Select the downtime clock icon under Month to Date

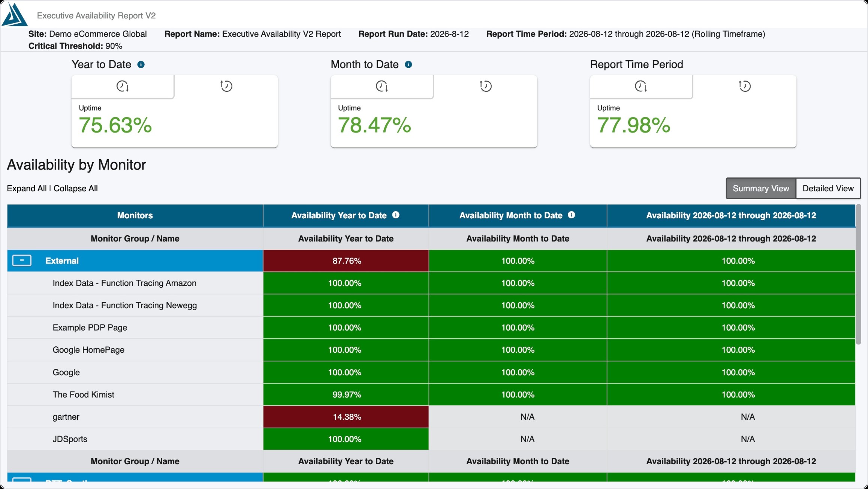(x=382, y=86)
